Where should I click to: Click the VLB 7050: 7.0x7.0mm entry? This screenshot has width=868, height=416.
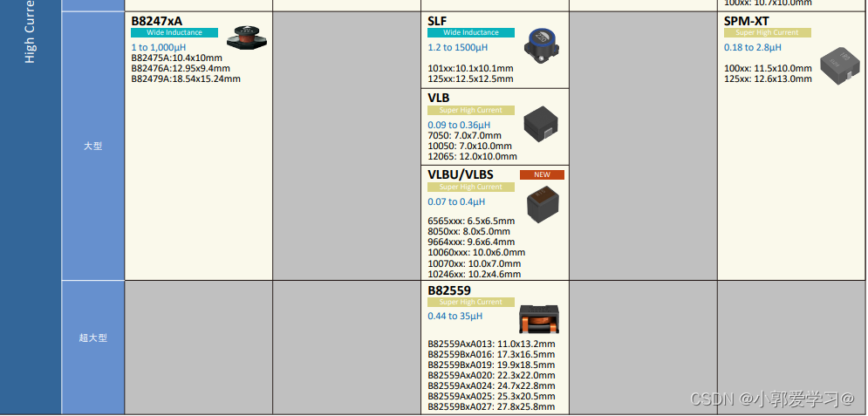point(464,135)
